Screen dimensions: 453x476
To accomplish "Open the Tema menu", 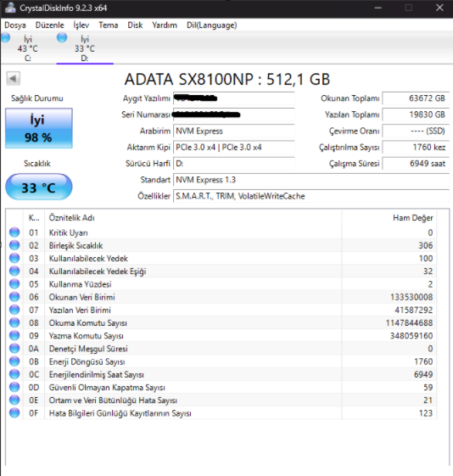I will click(109, 25).
